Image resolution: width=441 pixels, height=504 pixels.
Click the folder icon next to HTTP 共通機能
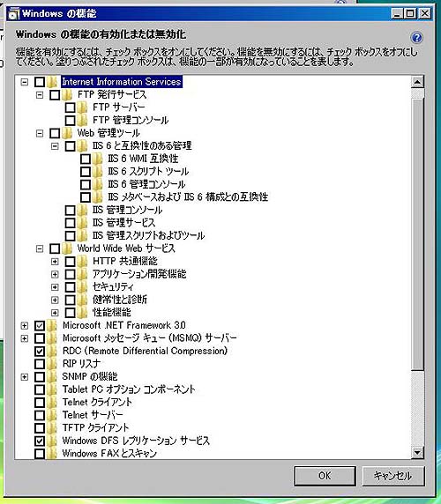click(x=82, y=261)
